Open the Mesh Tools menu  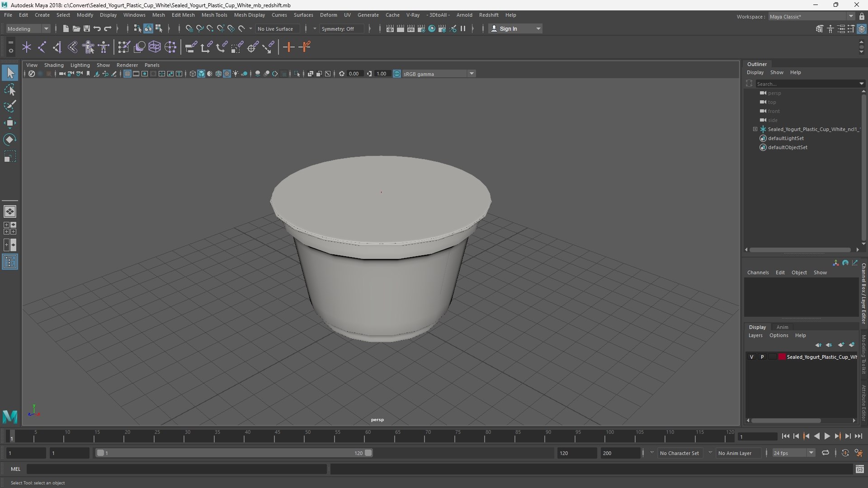(x=214, y=15)
